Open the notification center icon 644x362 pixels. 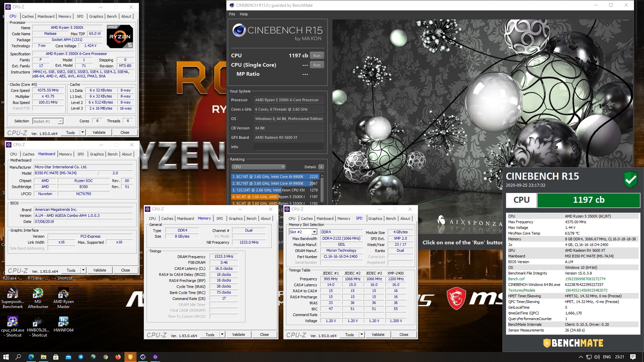[x=633, y=357]
